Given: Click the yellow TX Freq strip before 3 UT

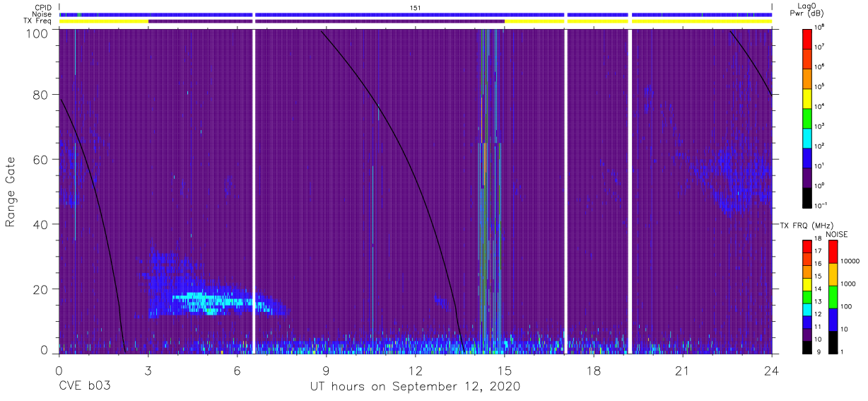Looking at the screenshot, I should pyautogui.click(x=104, y=21).
